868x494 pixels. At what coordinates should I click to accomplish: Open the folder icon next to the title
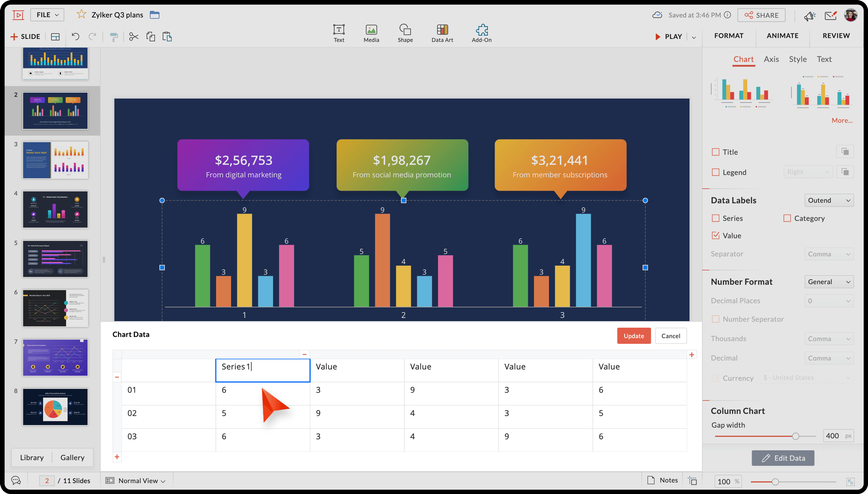[x=155, y=15]
